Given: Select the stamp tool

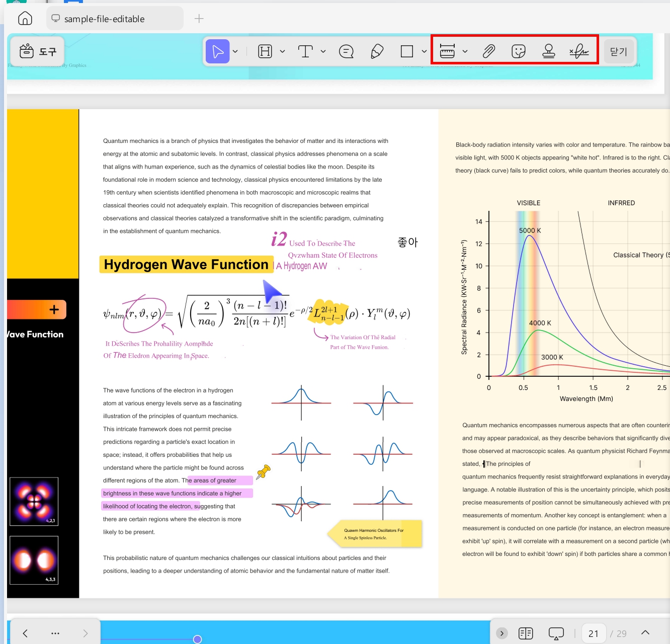Looking at the screenshot, I should tap(549, 51).
